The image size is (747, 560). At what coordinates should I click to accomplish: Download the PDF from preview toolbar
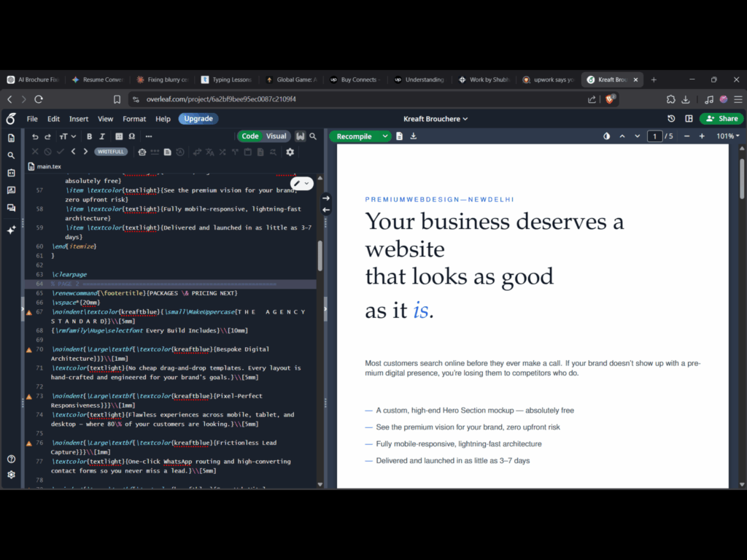[x=414, y=136]
